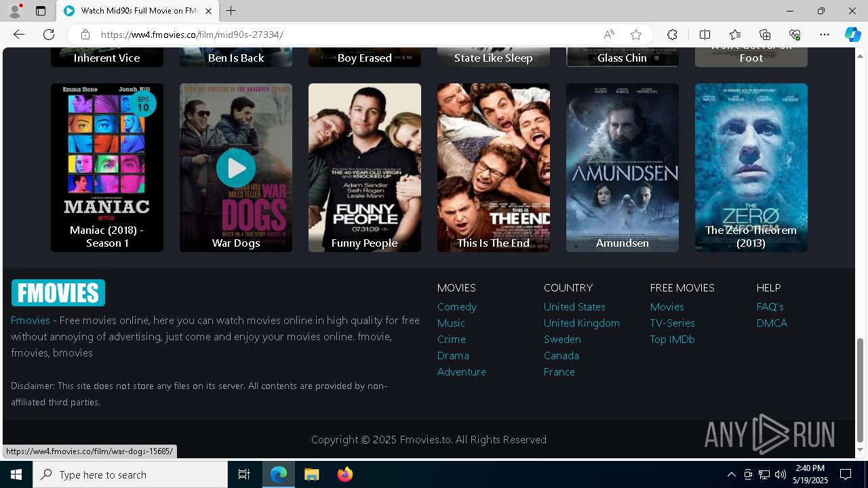Image resolution: width=868 pixels, height=488 pixels.
Task: View site information lock icon
Action: pos(85,35)
